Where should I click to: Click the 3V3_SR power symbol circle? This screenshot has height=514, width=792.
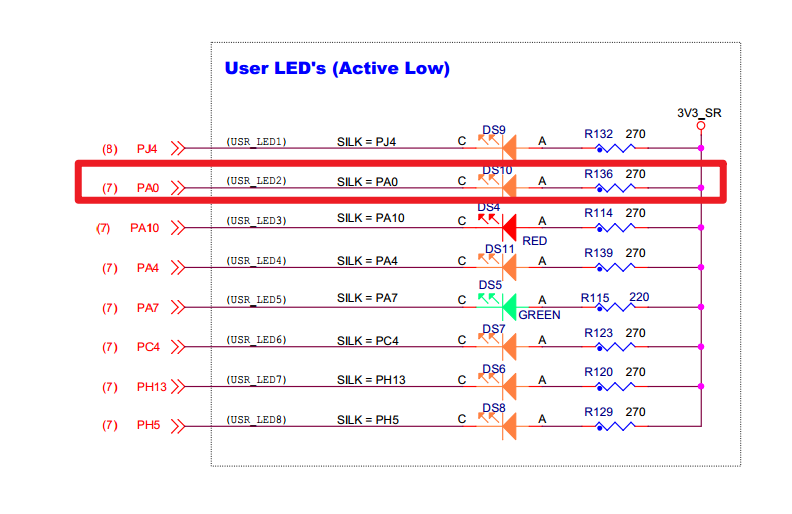coord(701,126)
